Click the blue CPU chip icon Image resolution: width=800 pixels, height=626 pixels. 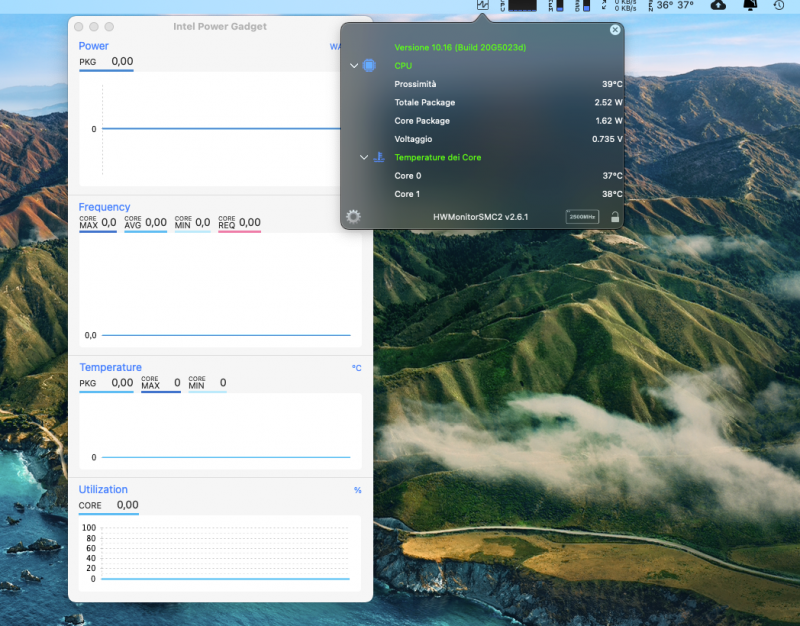coord(370,66)
